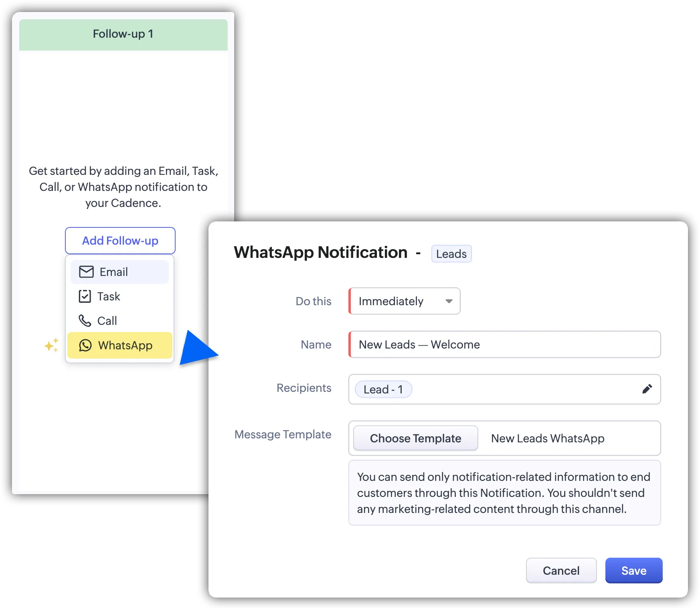Click inside the Recipients field
Screen dimensions: 700x608
tap(521, 389)
